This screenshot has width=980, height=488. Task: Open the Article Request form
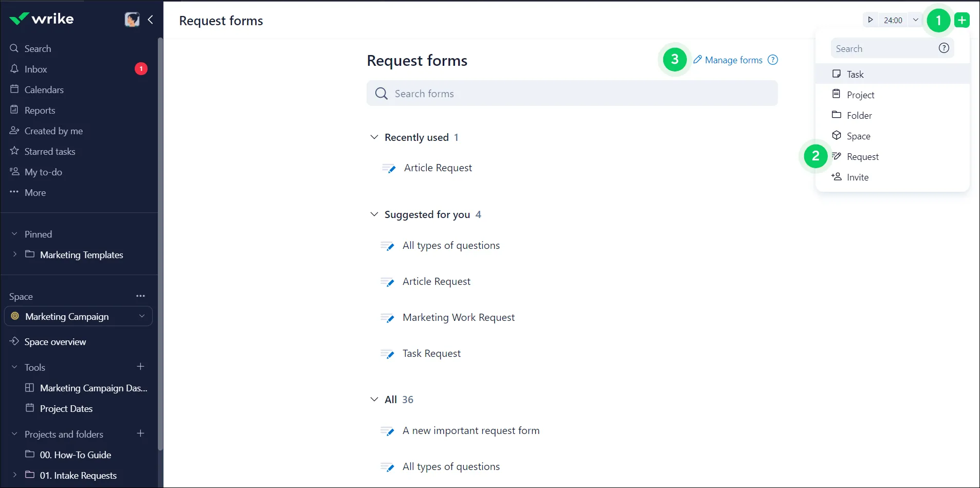tap(438, 168)
